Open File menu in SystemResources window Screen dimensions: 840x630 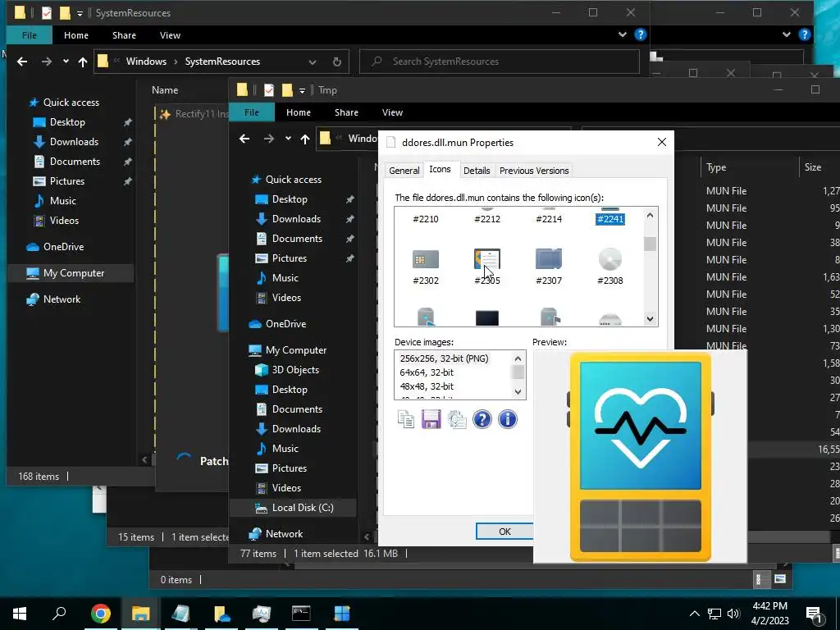[30, 35]
